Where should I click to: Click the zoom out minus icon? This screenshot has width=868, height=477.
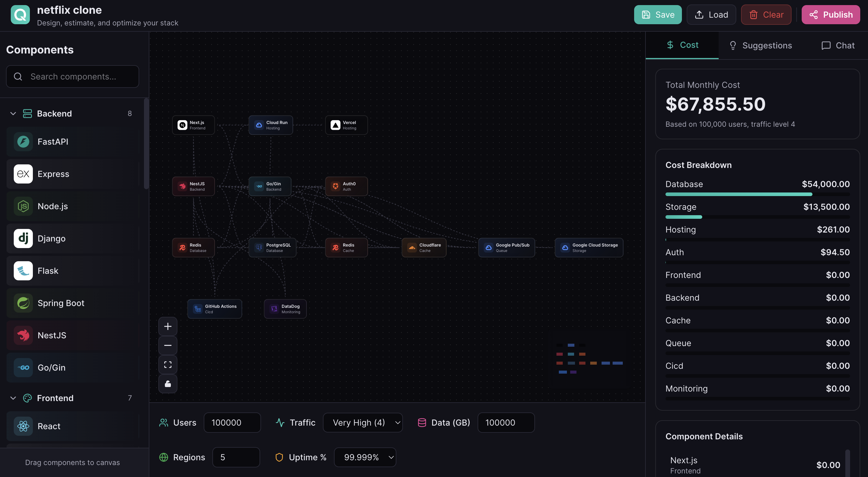tap(168, 345)
